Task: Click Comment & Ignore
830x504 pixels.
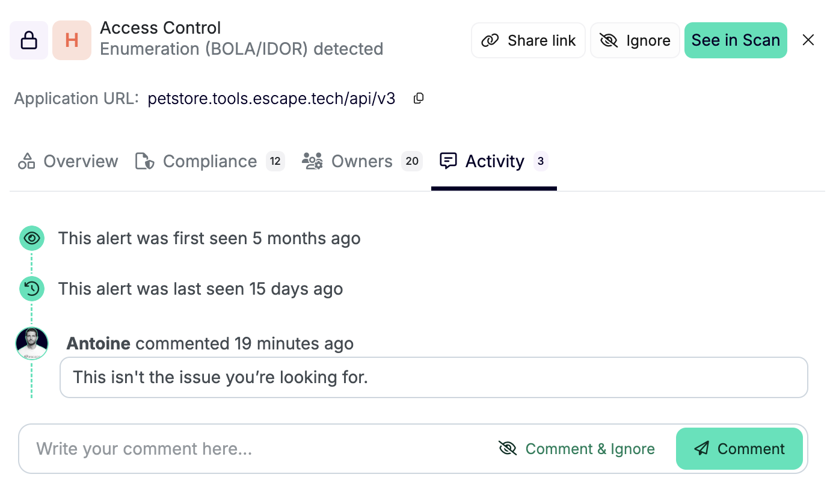Action: 577,449
